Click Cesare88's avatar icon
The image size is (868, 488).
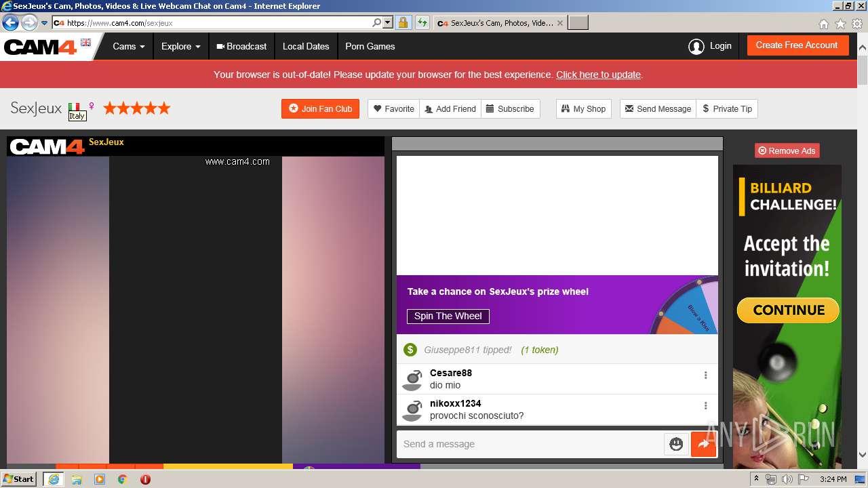tap(412, 380)
